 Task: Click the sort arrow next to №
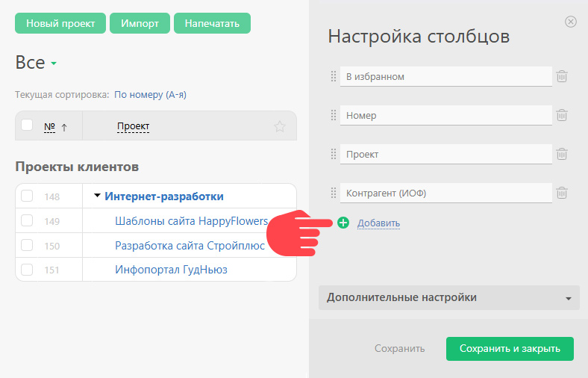[64, 128]
